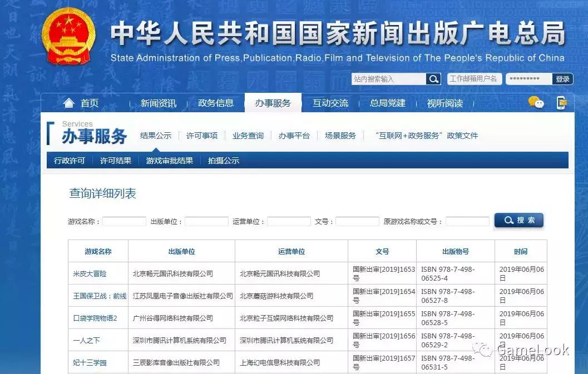Switch to the 办事服务 tab
588x374 pixels.
(273, 102)
